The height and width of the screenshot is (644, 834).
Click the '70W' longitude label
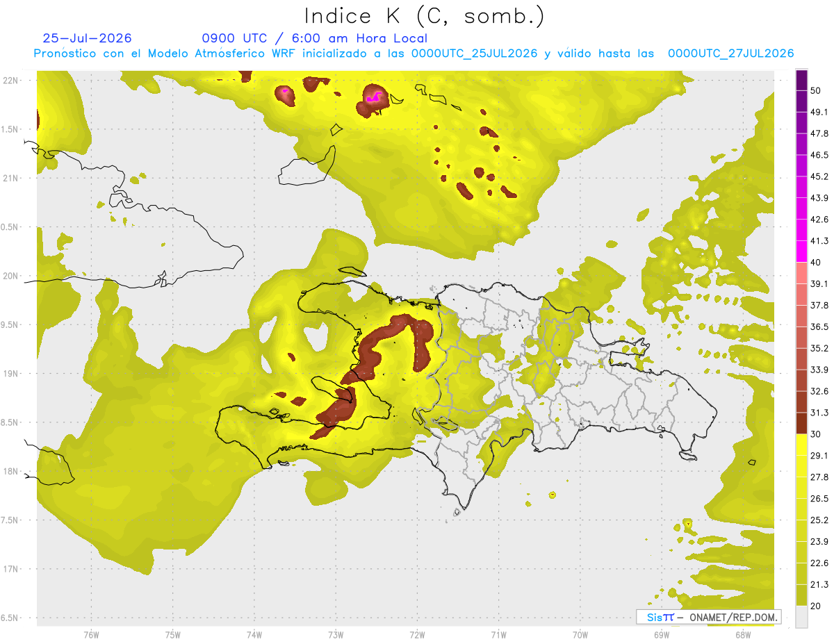pyautogui.click(x=580, y=634)
